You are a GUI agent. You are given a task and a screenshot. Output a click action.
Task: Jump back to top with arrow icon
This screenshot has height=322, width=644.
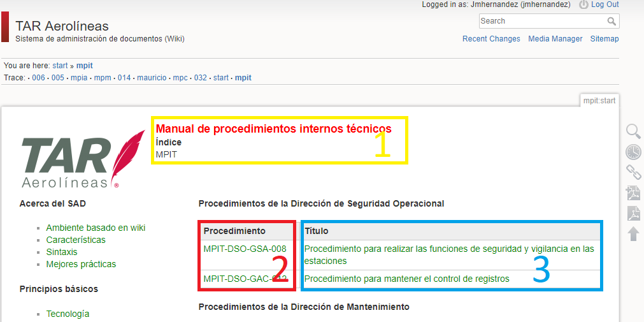[633, 234]
